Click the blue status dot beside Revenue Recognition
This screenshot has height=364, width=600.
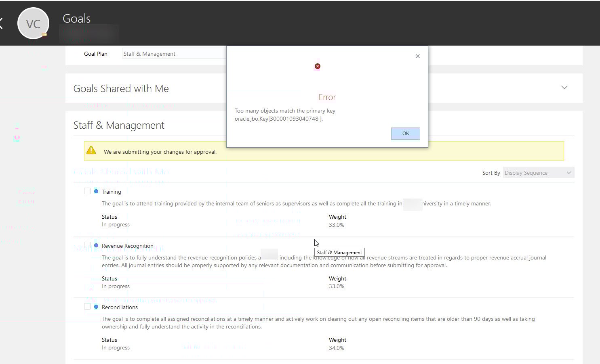[x=96, y=245]
